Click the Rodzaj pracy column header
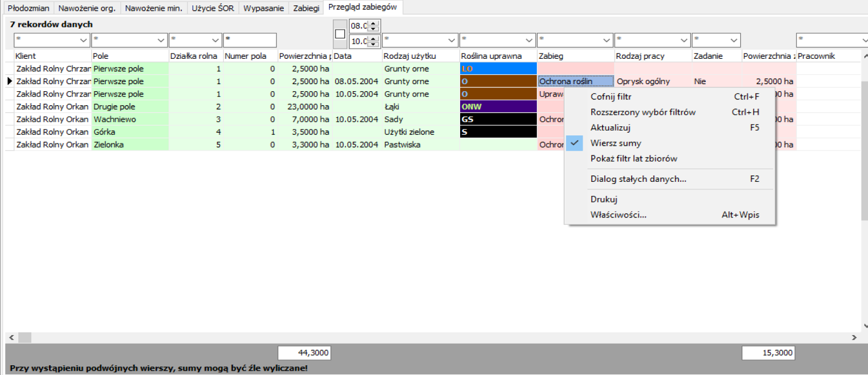This screenshot has height=375, width=868. [x=653, y=56]
